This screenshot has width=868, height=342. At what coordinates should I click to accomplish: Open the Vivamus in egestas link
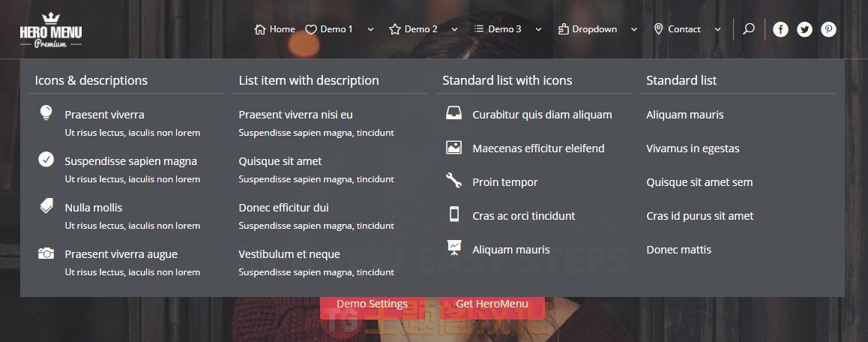coord(693,148)
